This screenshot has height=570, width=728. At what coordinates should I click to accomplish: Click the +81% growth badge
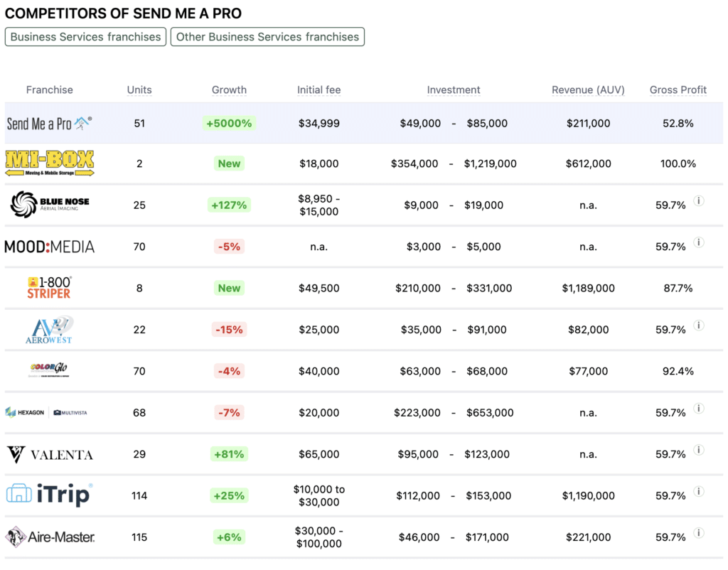click(x=229, y=454)
